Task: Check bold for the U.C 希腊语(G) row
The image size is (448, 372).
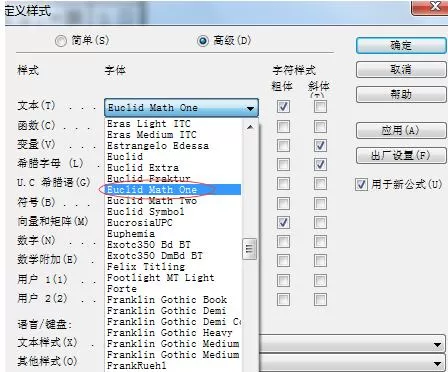Action: click(x=283, y=183)
